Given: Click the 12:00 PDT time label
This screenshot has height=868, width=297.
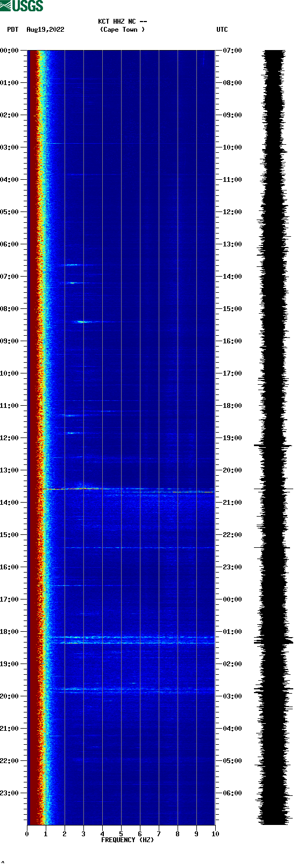Looking at the screenshot, I should 10,438.
